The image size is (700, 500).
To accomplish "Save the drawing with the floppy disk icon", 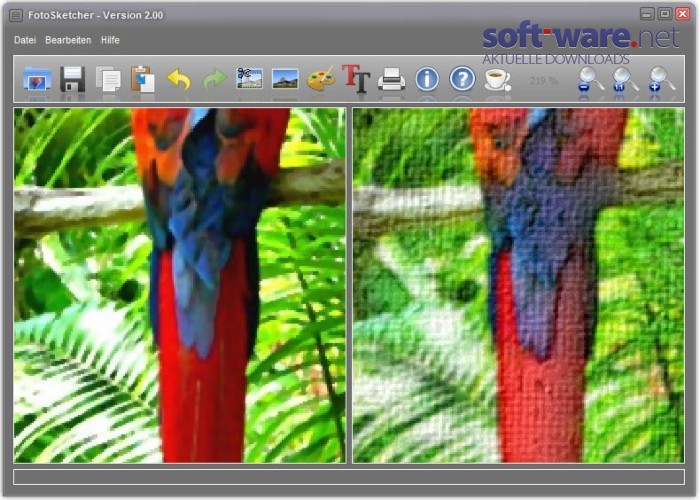I will (x=72, y=79).
